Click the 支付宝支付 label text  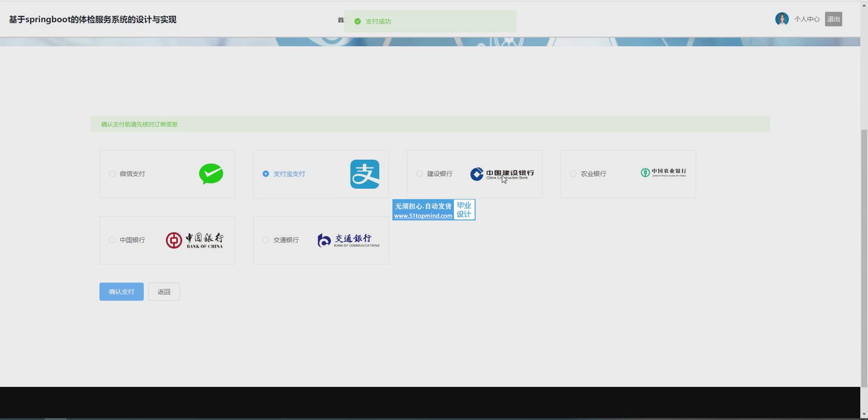tap(289, 174)
